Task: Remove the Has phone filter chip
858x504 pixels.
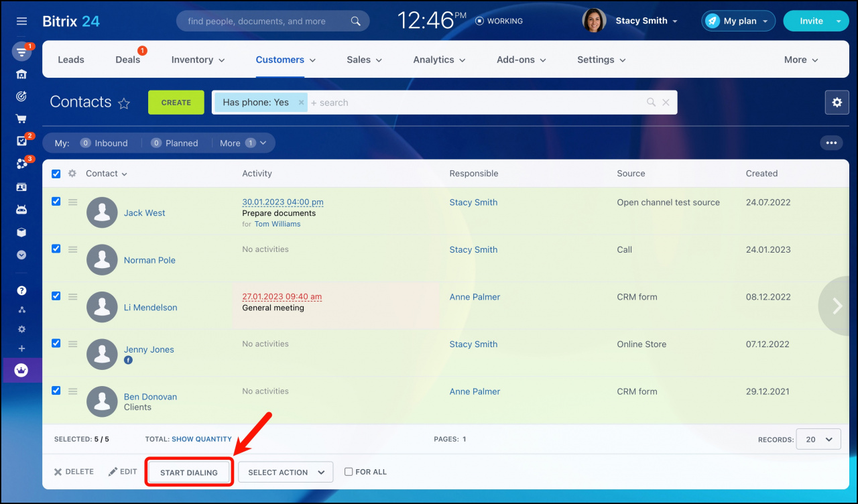Action: pyautogui.click(x=301, y=103)
